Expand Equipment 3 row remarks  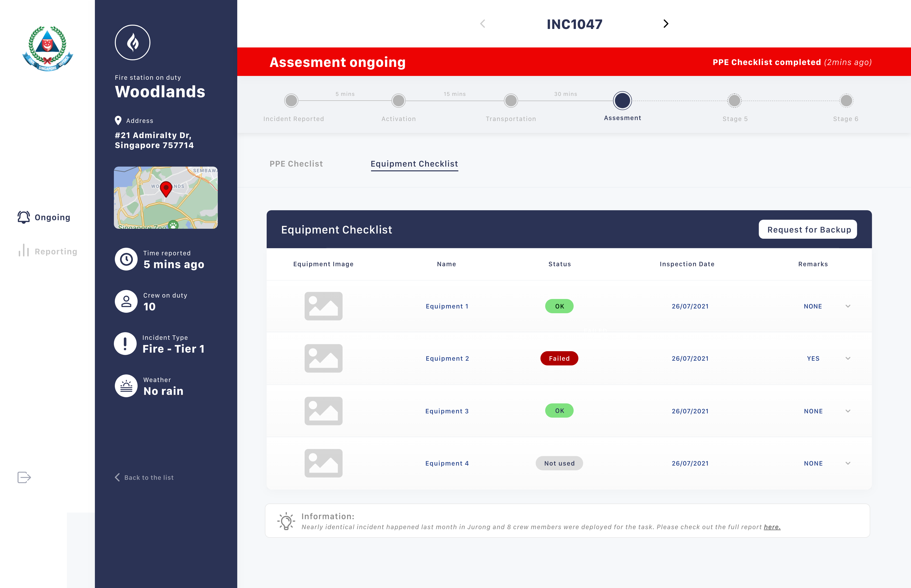(848, 411)
